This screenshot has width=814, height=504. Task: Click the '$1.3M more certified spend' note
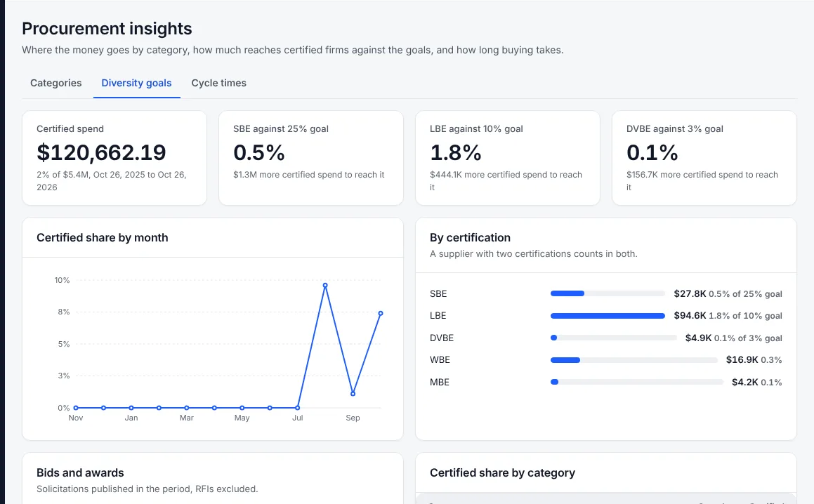[309, 175]
